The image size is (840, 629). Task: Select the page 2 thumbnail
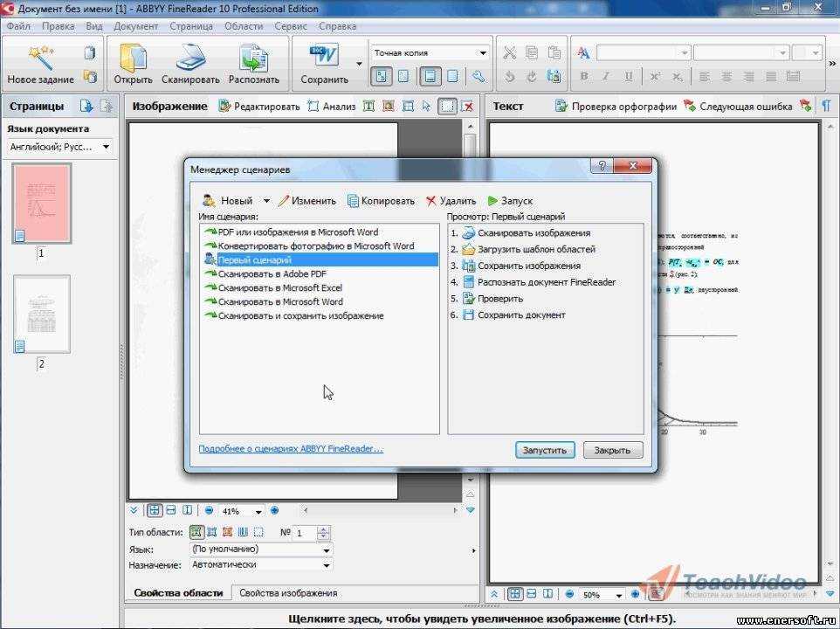[x=41, y=314]
